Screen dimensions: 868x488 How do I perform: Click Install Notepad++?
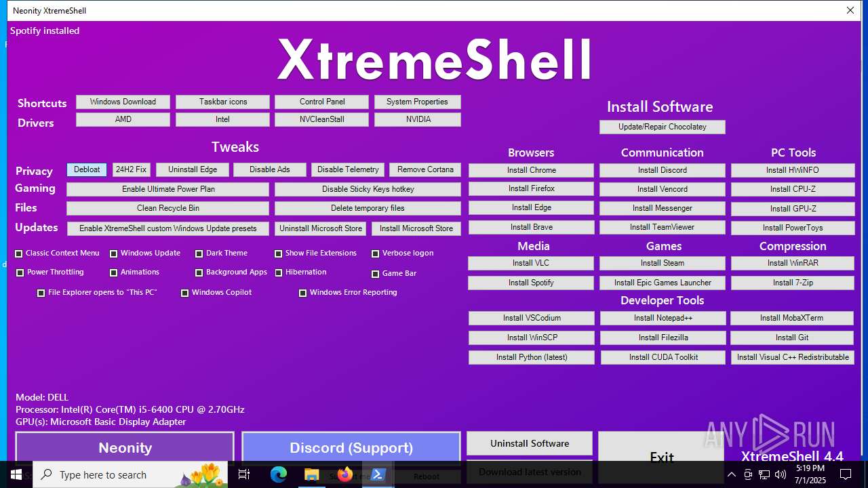(663, 318)
